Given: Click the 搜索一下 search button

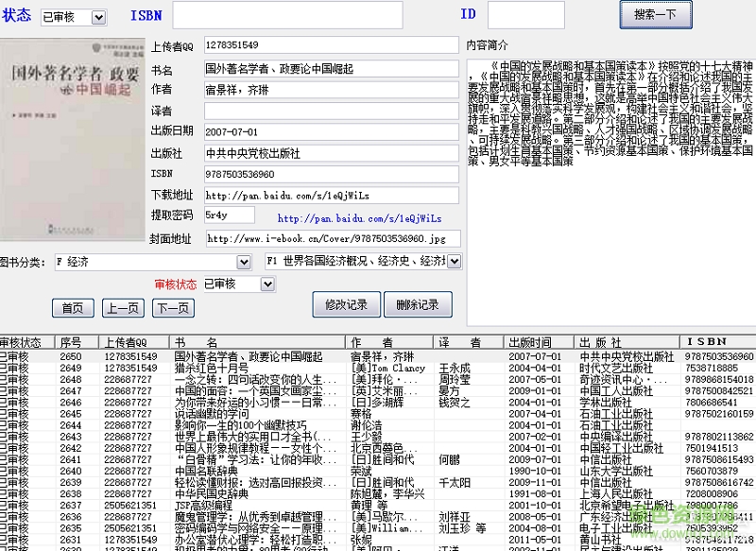Looking at the screenshot, I should point(655,15).
